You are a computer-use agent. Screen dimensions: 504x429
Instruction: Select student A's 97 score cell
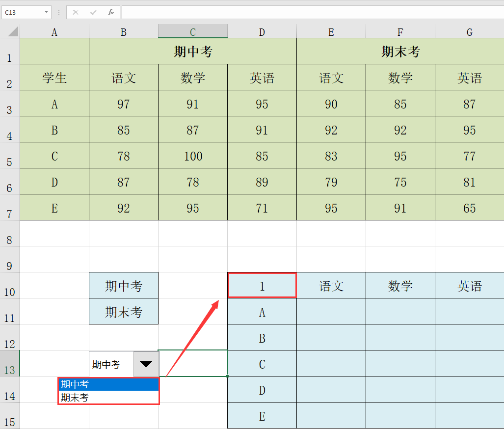[124, 104]
